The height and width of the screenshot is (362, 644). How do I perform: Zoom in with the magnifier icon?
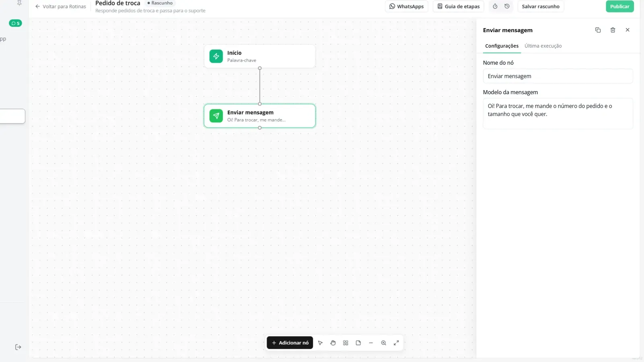[x=384, y=343]
